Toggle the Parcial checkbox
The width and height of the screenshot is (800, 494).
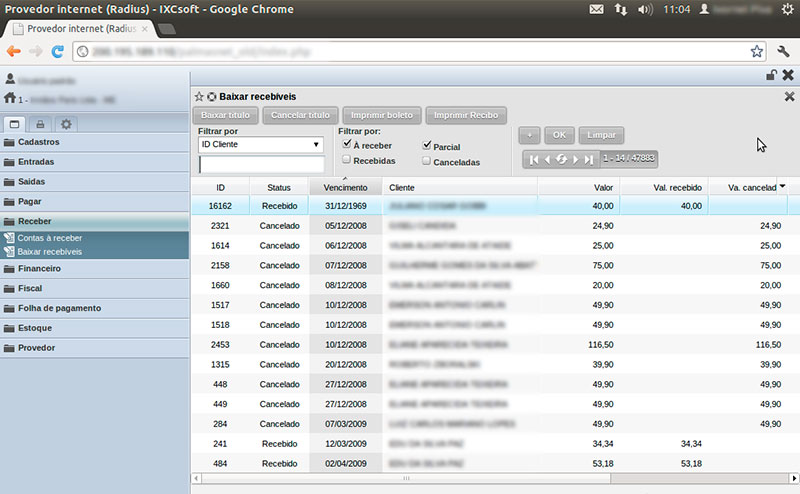pyautogui.click(x=427, y=145)
